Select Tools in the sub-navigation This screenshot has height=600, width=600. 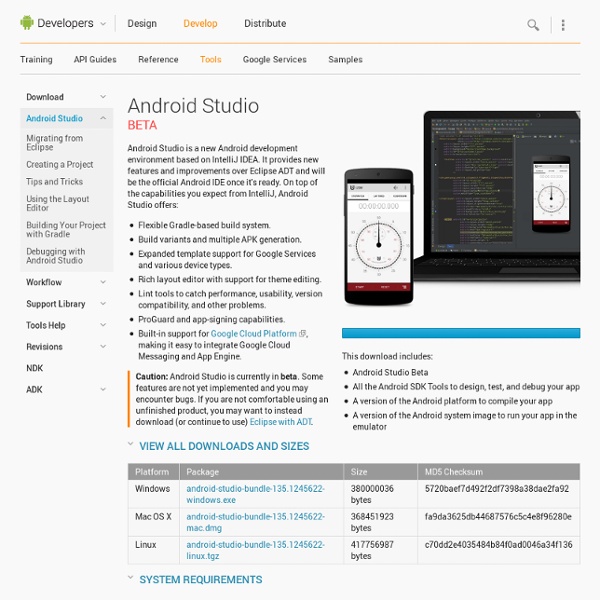pos(210,59)
